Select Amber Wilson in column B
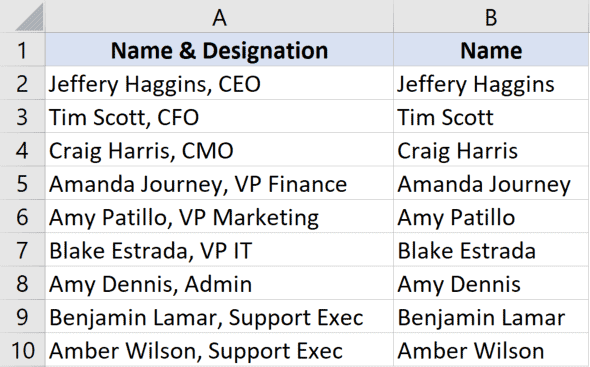 pos(491,350)
